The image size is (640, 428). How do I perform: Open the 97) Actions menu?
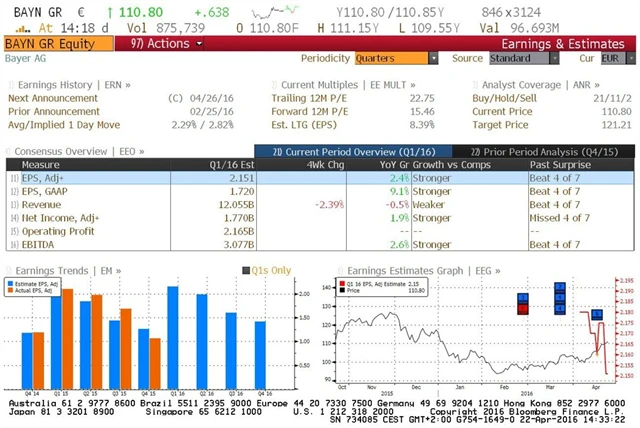(161, 44)
